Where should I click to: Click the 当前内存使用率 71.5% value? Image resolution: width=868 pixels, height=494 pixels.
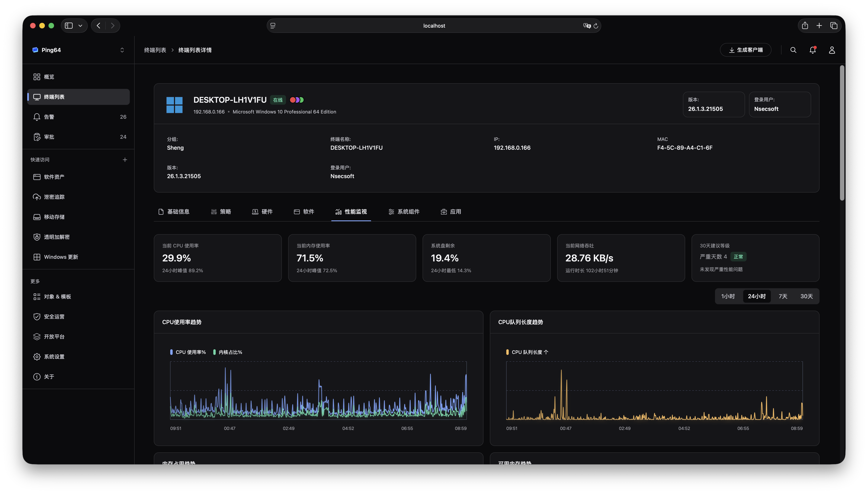coord(310,258)
